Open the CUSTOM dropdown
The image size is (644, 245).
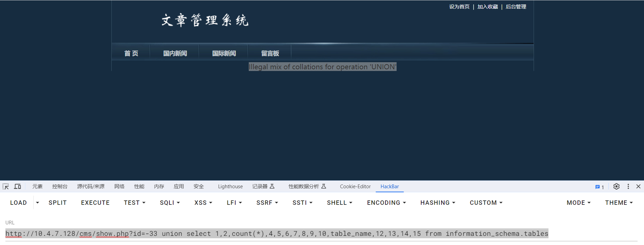(x=486, y=203)
